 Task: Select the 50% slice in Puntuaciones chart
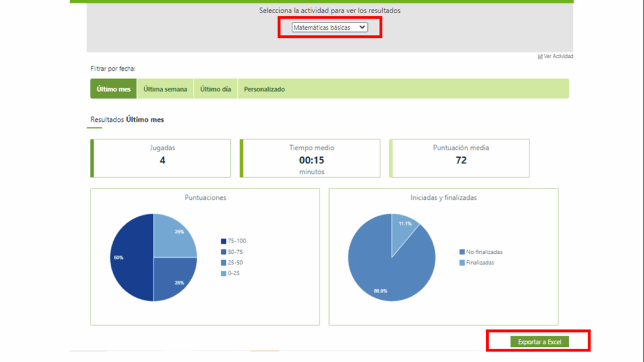tap(131, 258)
